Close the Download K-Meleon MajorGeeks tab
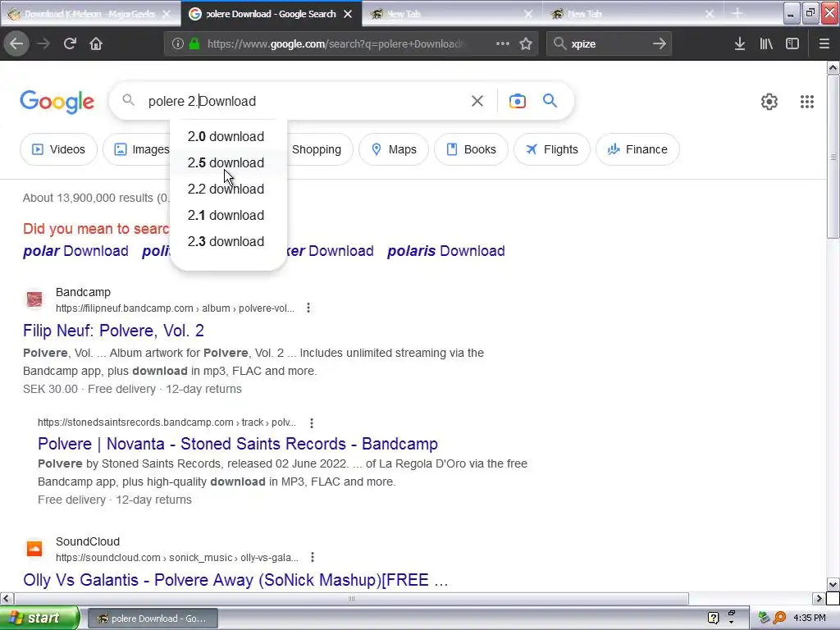 tap(167, 14)
